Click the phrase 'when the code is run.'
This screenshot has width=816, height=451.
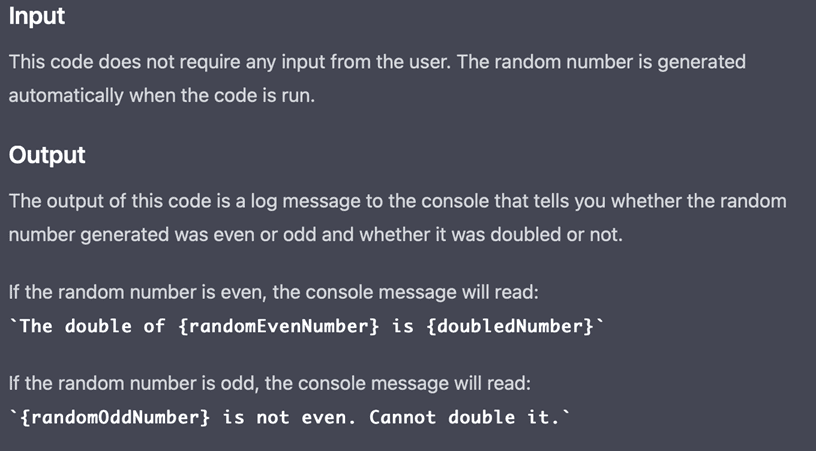tap(222, 96)
